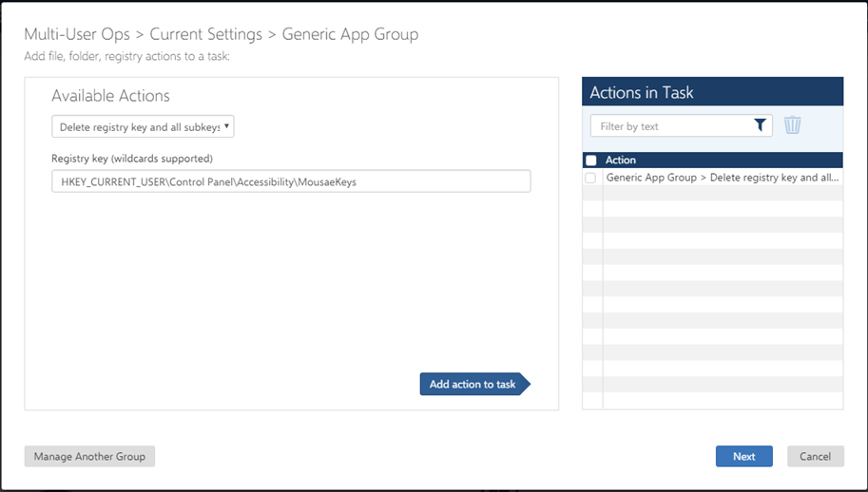Viewport: 868px width, 492px height.
Task: Select Generic App Group breadcrumb
Action: 350,34
